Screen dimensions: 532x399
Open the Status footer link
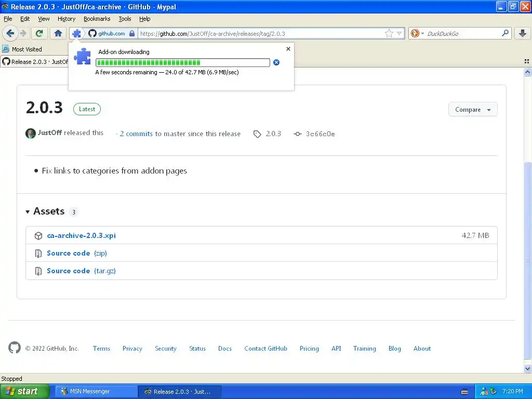[197, 349]
